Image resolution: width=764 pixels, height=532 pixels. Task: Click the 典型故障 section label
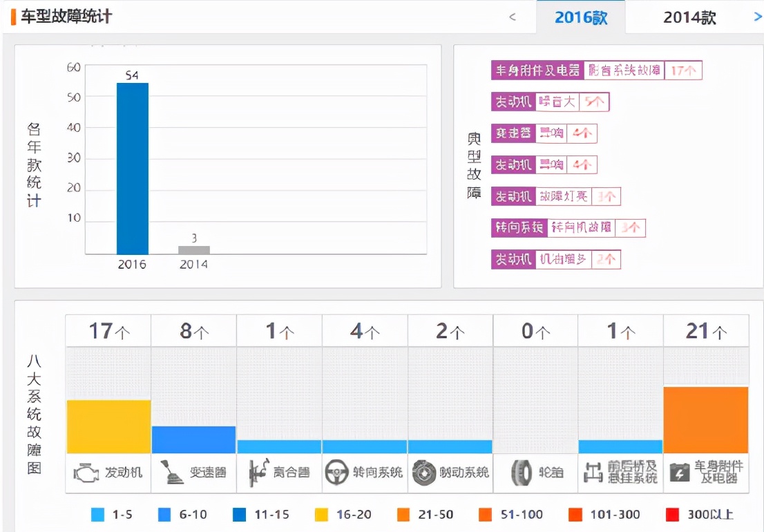474,166
